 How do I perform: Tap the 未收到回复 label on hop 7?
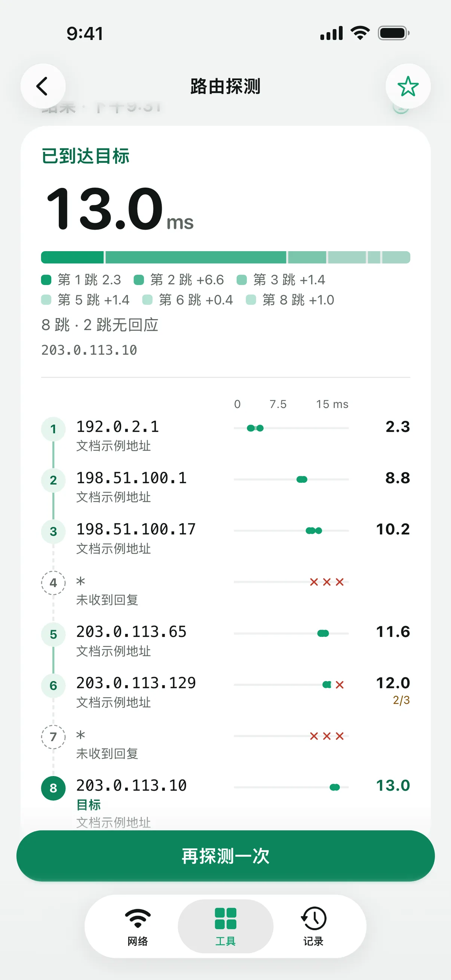tap(107, 754)
